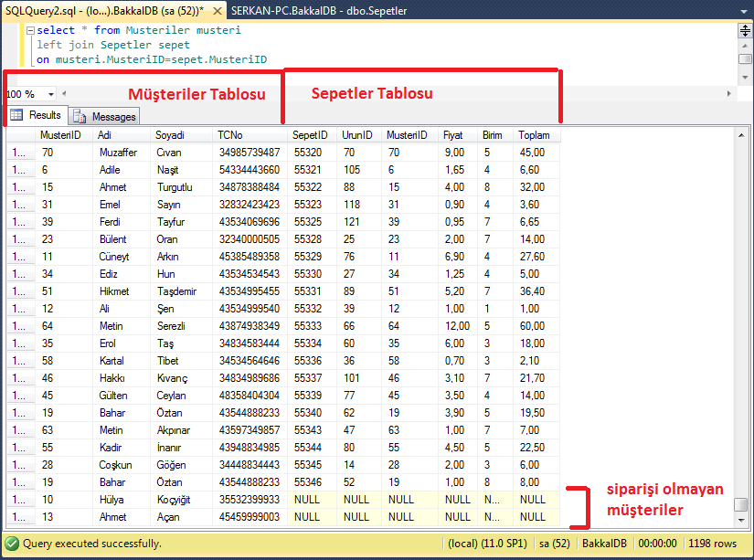Click status bar 'BakkalDB' entry
This screenshot has height=560, width=754.
(x=604, y=544)
